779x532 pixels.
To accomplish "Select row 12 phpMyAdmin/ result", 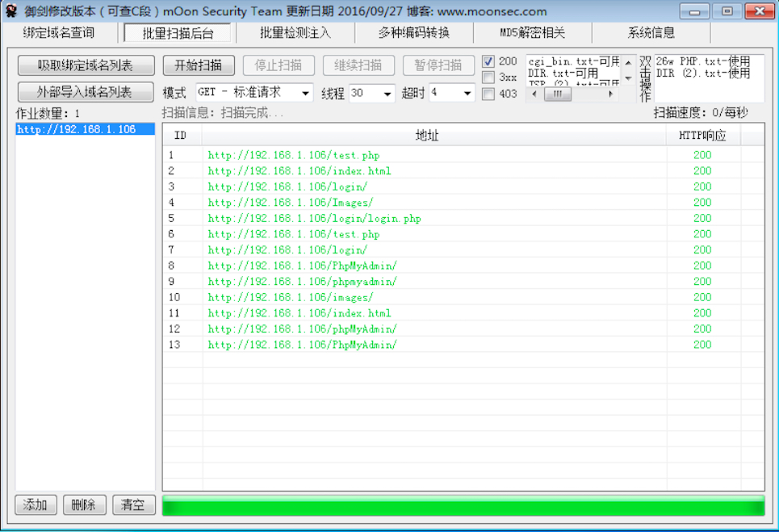I will point(463,329).
